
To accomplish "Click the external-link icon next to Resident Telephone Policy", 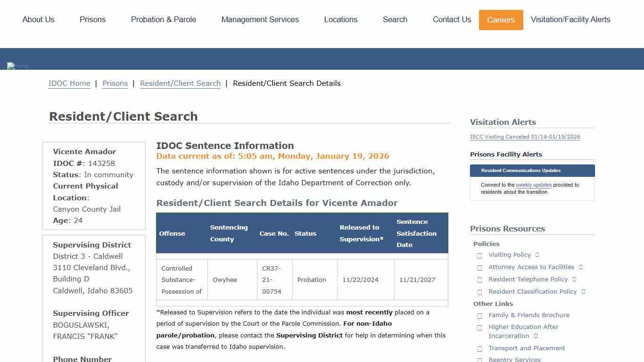I will point(574,279).
